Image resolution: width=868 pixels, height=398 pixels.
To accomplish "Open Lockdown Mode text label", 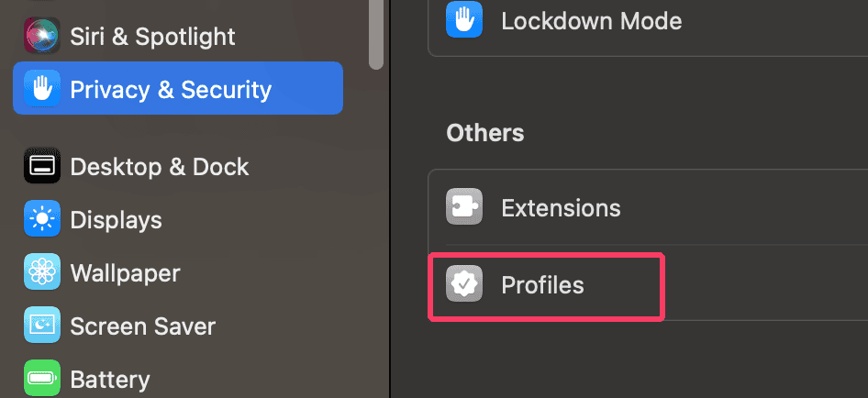I will [591, 20].
